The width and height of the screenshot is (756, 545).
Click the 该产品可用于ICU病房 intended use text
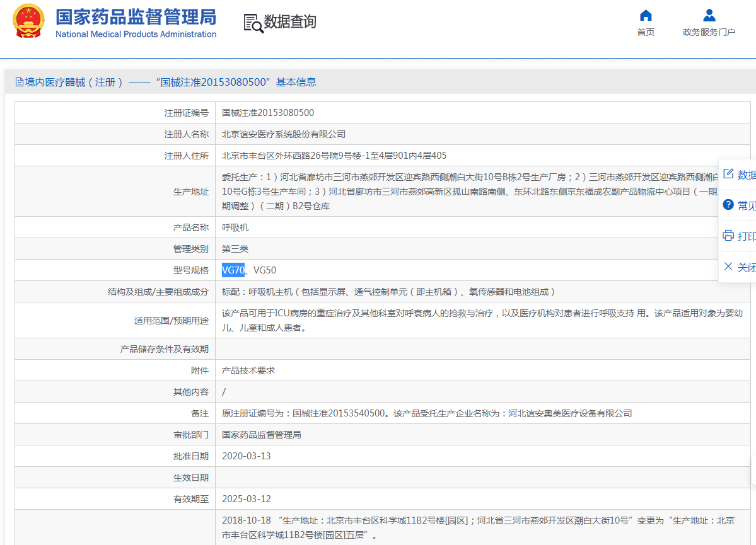click(482, 321)
